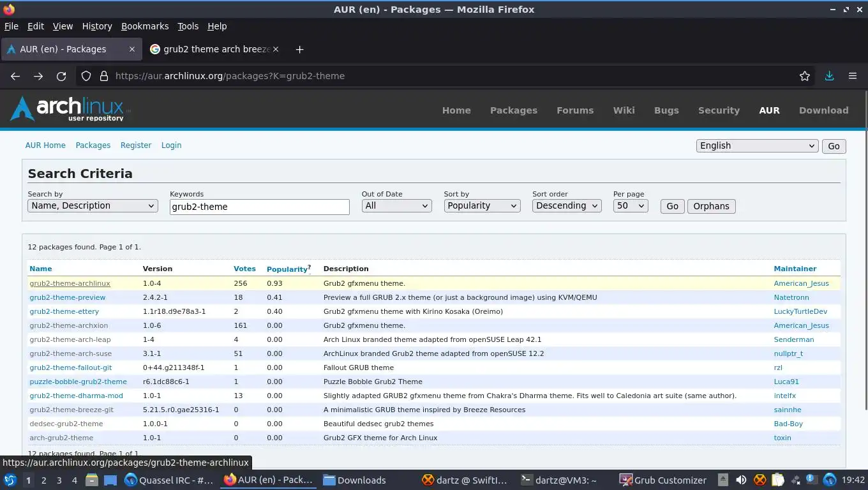Open the Per page dropdown
Viewport: 868px width, 490px height.
click(631, 206)
